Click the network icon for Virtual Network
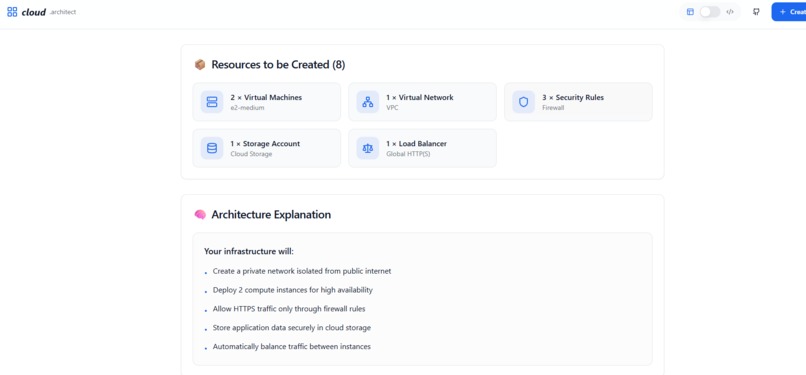This screenshot has height=375, width=806. (x=368, y=102)
